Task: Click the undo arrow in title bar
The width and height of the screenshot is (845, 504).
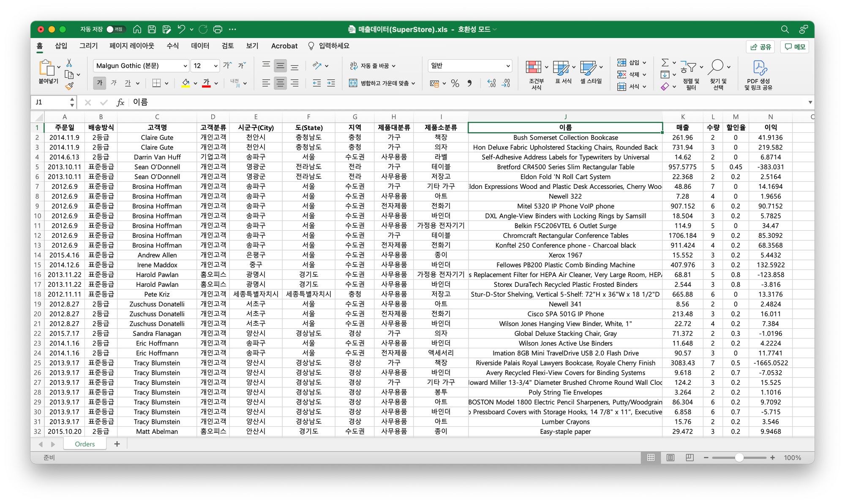Action: (181, 29)
